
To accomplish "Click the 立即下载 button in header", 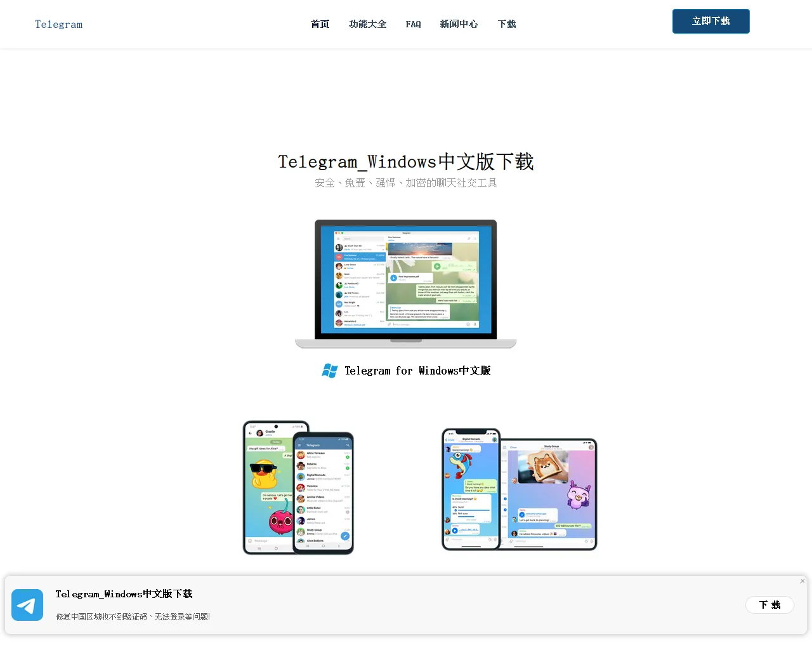I will click(711, 21).
